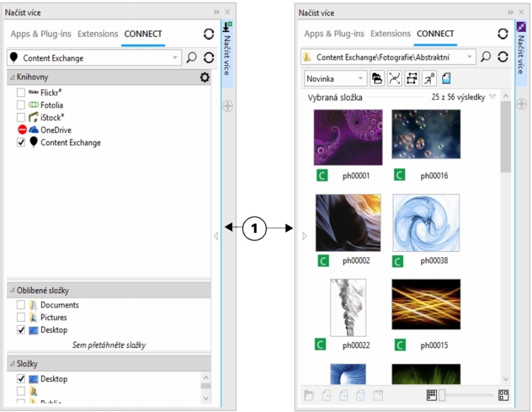Uncheck the Content Exchange library checkbox
Image resolution: width=532 pixels, height=412 pixels.
(21, 142)
